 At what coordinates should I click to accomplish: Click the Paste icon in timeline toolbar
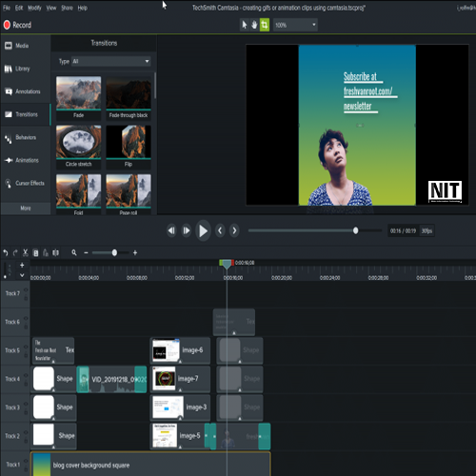pyautogui.click(x=46, y=252)
